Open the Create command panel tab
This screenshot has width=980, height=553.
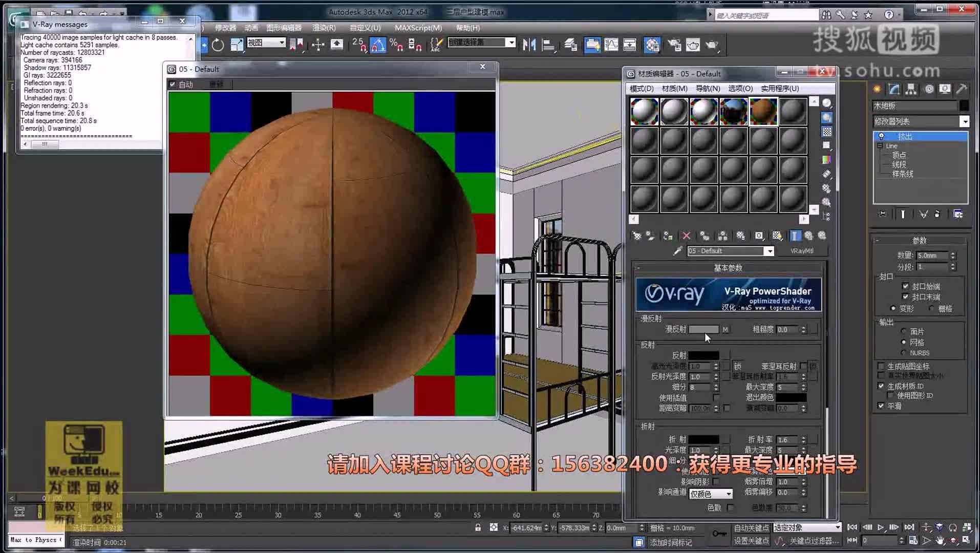pos(877,89)
